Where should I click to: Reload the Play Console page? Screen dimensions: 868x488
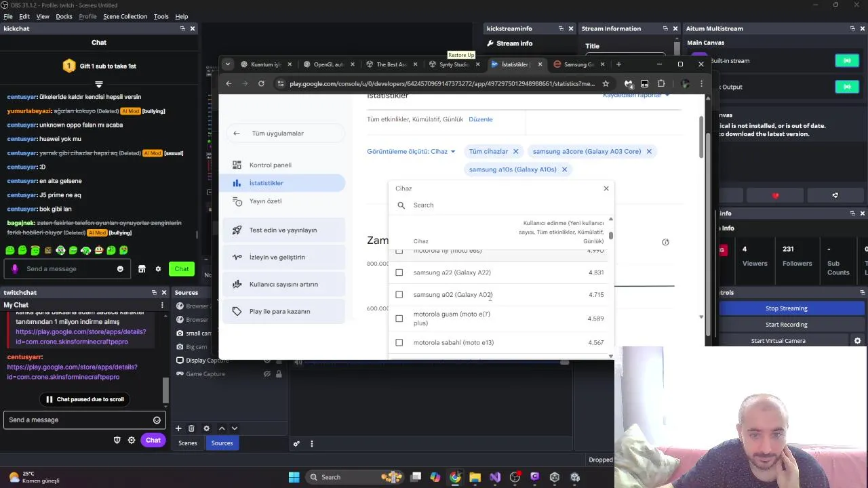coord(261,83)
